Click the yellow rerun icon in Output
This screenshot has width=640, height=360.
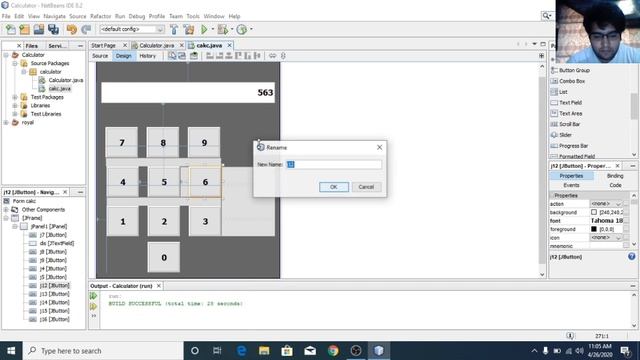coord(93,306)
